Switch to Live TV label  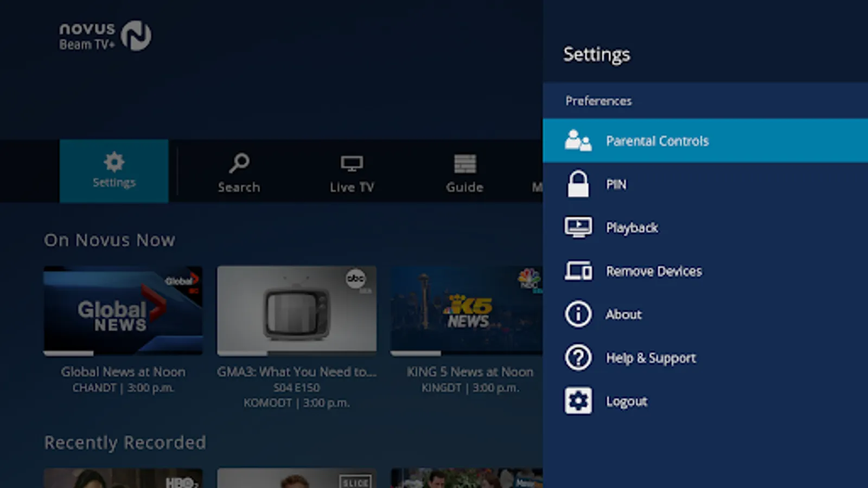352,187
